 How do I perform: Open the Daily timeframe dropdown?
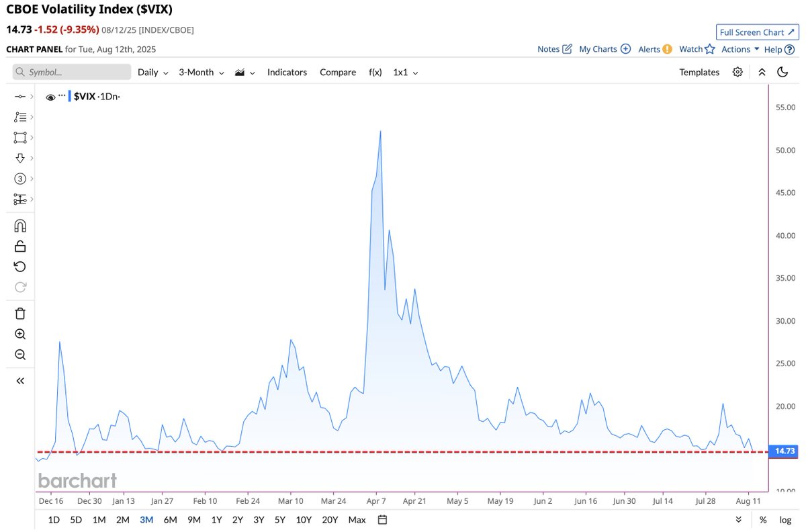[152, 72]
